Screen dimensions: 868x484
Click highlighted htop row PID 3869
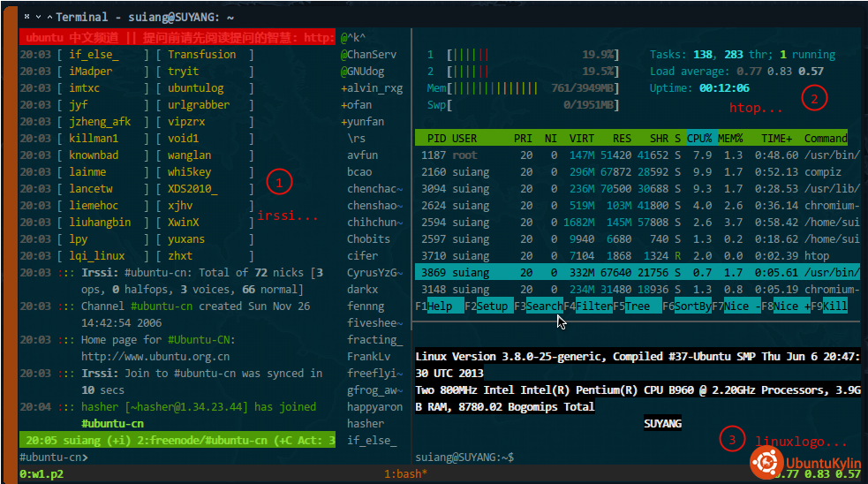click(x=638, y=272)
